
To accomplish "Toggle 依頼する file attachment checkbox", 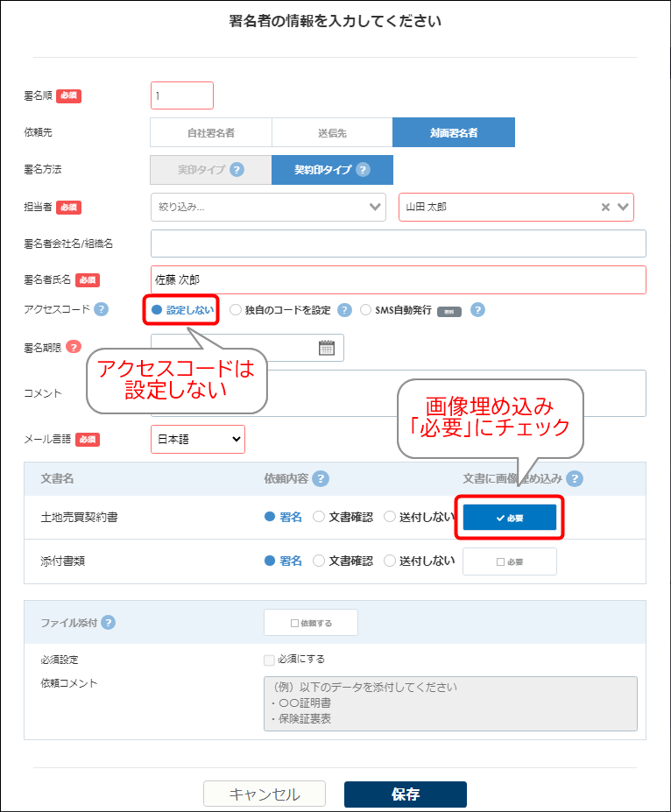I will (311, 623).
